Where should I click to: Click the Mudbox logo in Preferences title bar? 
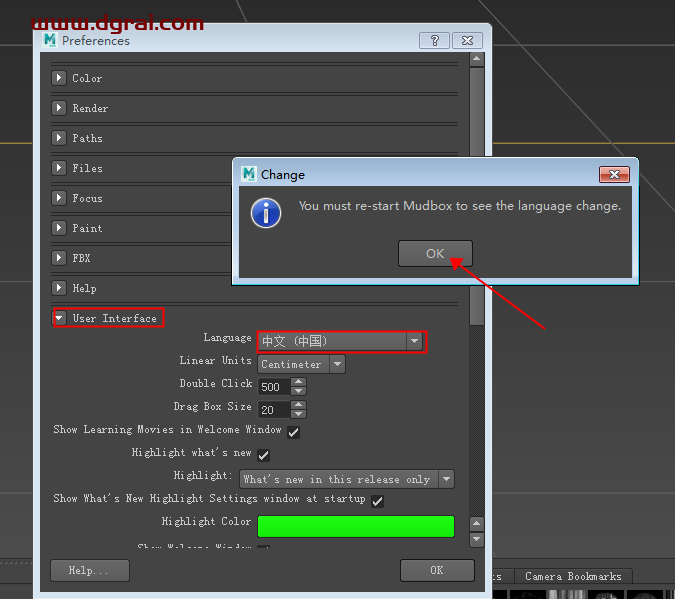[x=50, y=40]
